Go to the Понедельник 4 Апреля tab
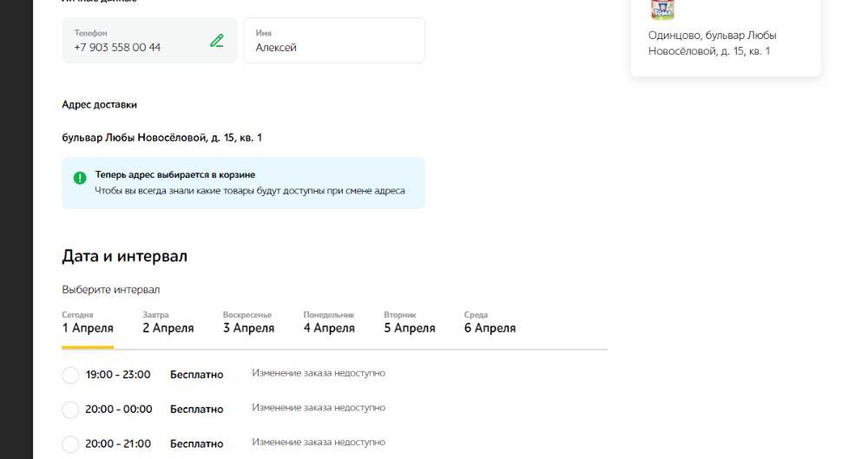 click(x=329, y=323)
